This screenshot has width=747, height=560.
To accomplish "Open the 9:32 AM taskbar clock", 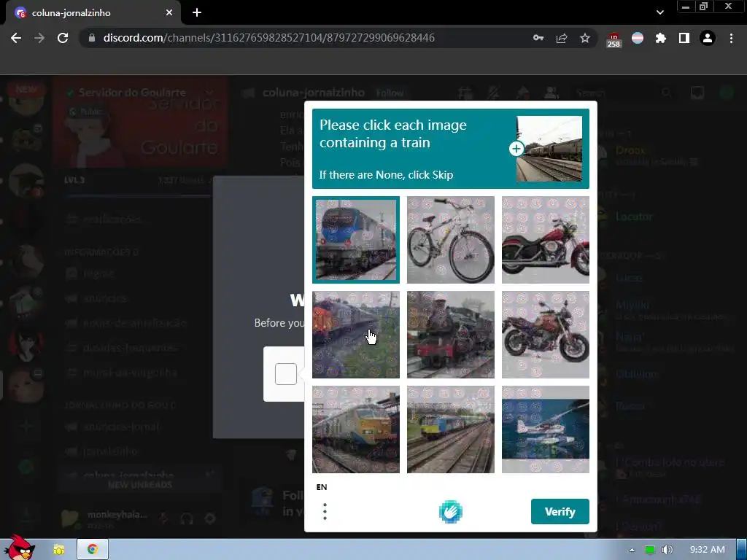I will [707, 550].
